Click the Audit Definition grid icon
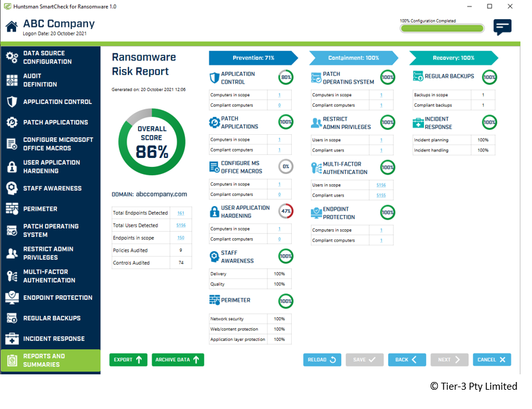 (x=12, y=80)
